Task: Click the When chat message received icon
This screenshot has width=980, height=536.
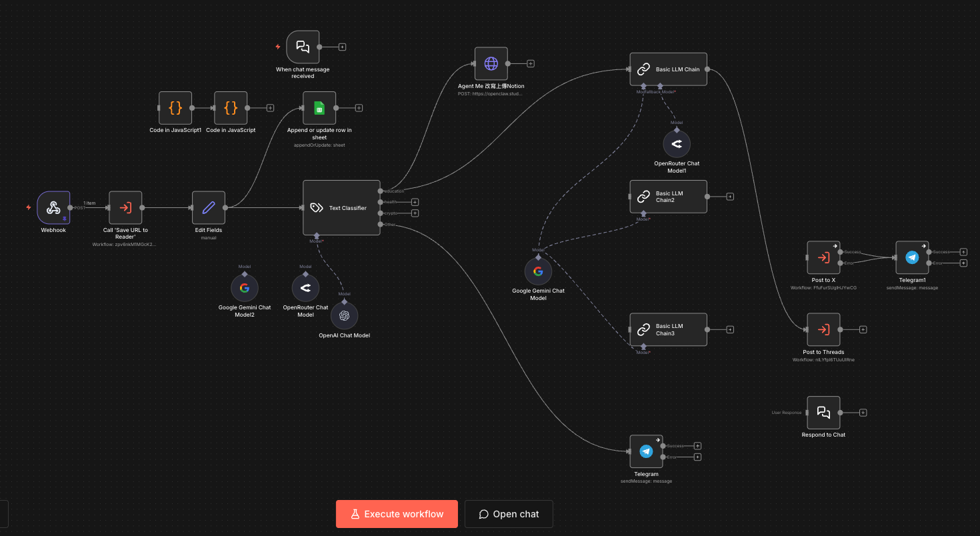Action: (x=302, y=47)
